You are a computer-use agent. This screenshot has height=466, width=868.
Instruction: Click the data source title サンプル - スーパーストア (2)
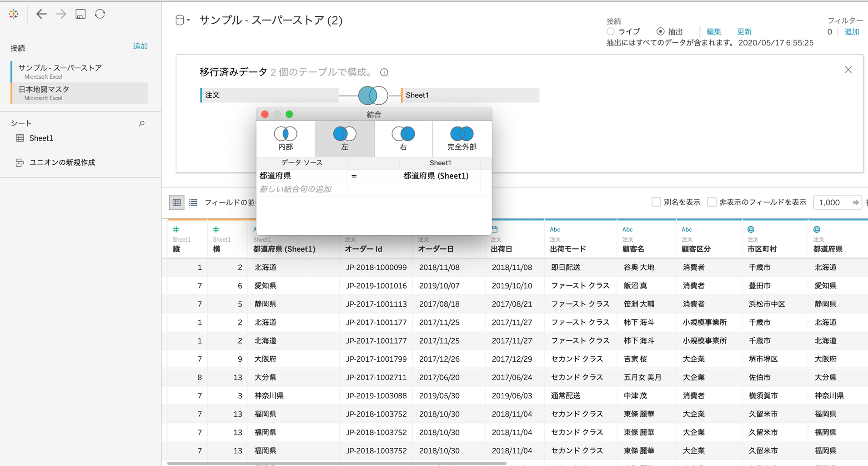coord(271,20)
